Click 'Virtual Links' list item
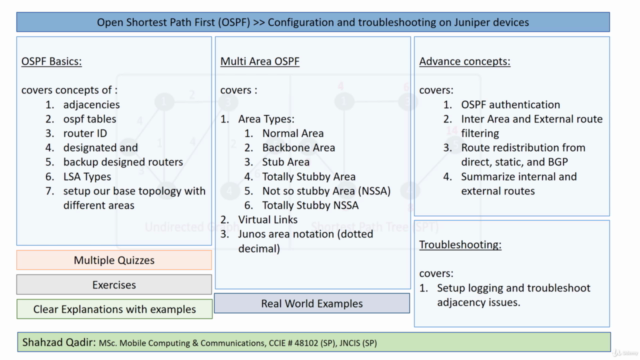640x360 pixels. [268, 219]
